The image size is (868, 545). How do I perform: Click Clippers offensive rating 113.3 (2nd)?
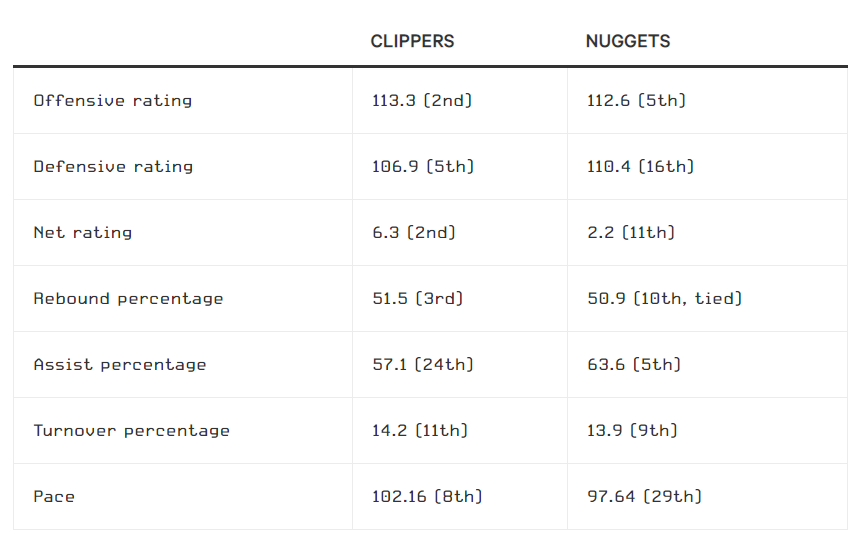point(421,100)
